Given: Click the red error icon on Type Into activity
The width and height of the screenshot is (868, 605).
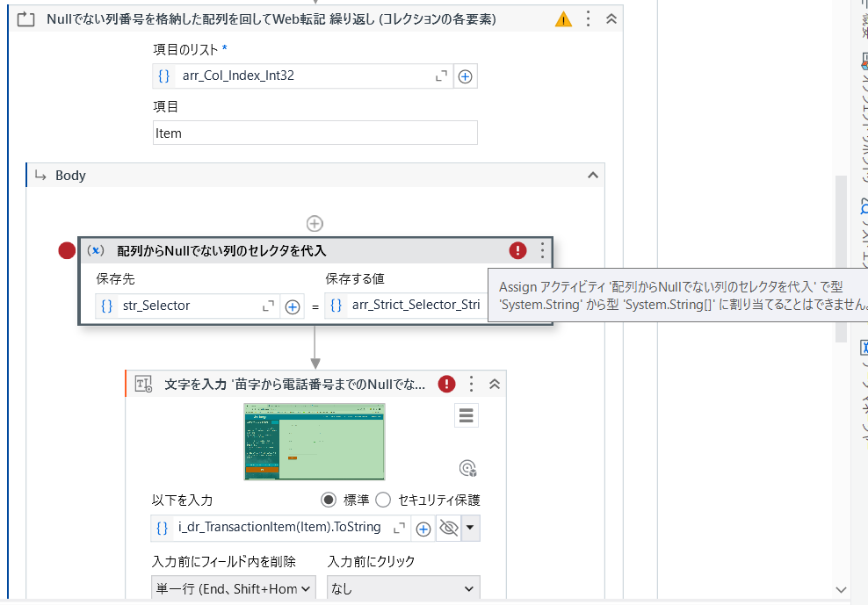Looking at the screenshot, I should pos(446,384).
